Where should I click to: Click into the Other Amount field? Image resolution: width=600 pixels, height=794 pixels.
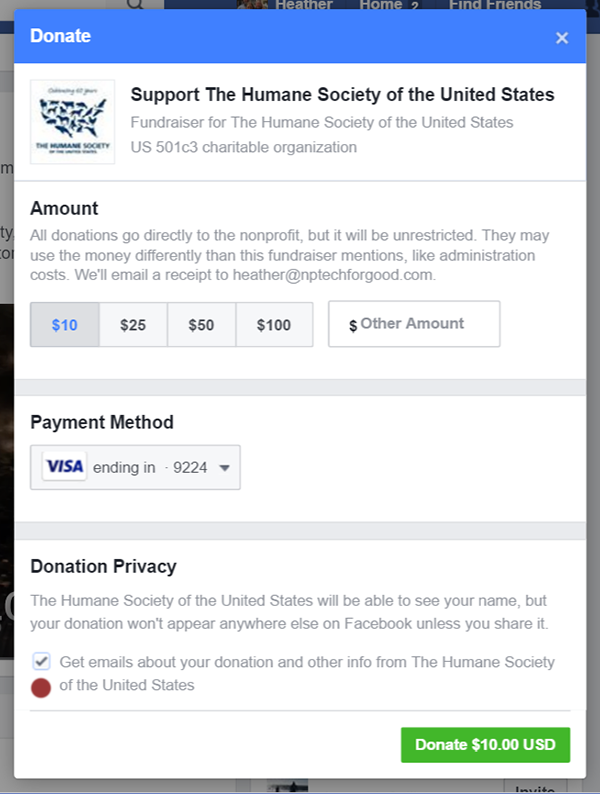pos(414,324)
